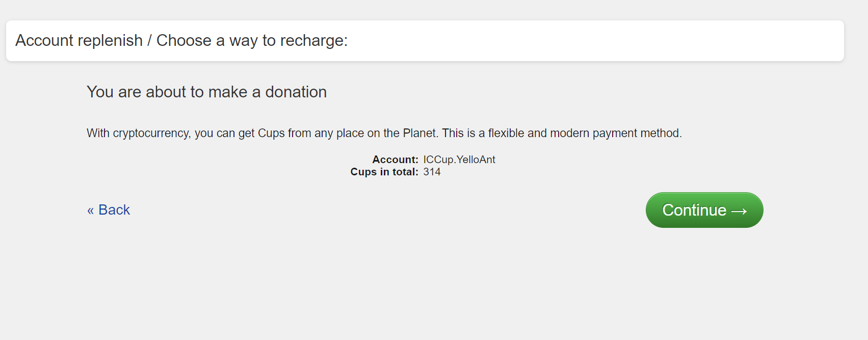
Task: Click 'You are about to make a donation' heading
Action: click(x=206, y=92)
